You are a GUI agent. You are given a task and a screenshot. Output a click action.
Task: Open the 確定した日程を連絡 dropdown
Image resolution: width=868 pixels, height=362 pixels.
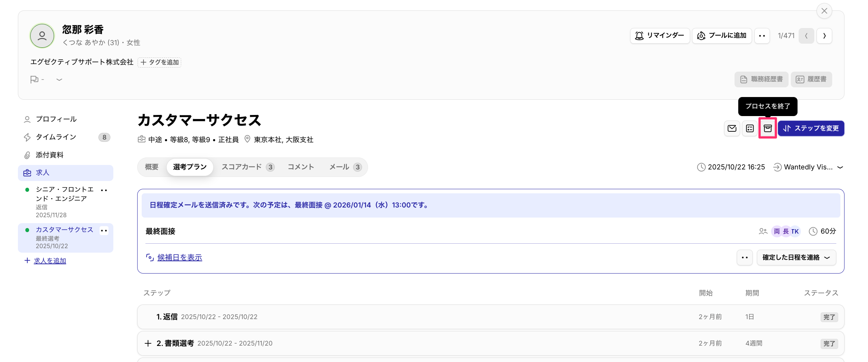click(796, 258)
